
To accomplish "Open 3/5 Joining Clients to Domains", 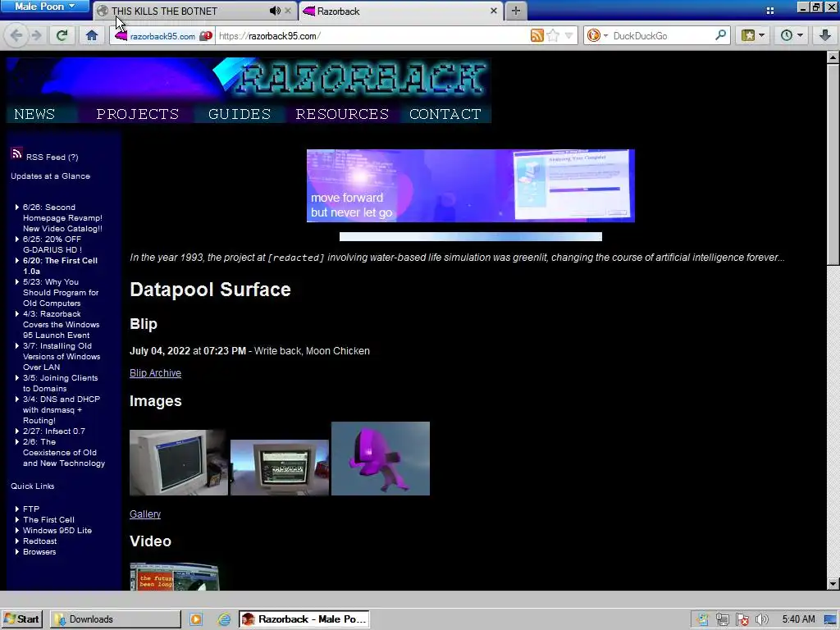I will pos(60,383).
